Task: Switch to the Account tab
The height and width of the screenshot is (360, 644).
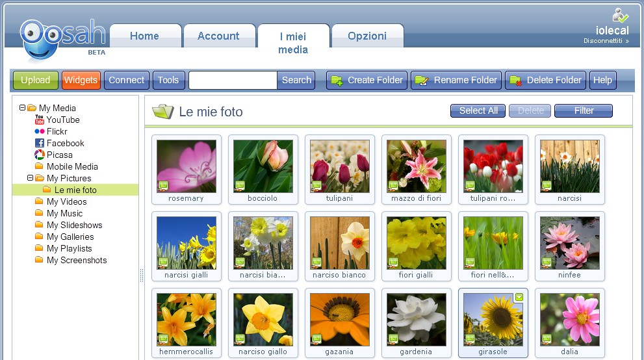Action: tap(218, 36)
